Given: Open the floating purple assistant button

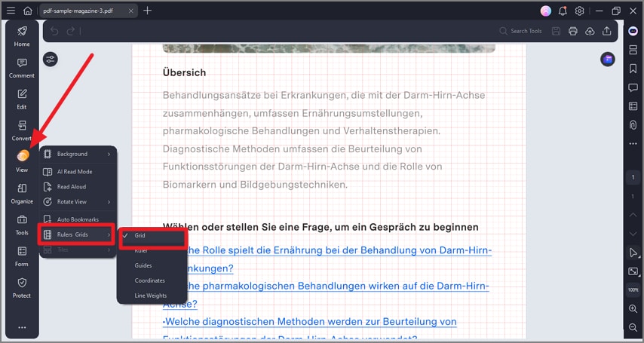Looking at the screenshot, I should pos(608,60).
